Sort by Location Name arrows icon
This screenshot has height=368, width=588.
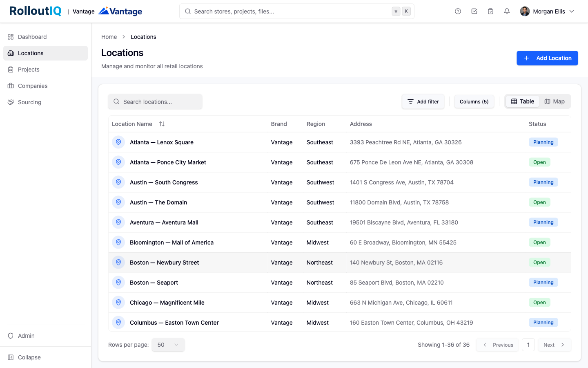pos(162,124)
